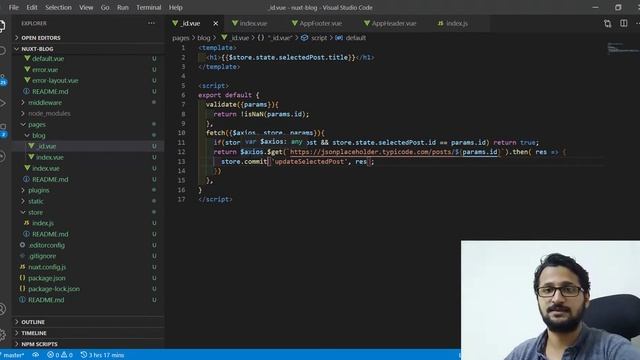Open package-lock.json file
Viewport: 640px width, 360px height.
(x=54, y=289)
